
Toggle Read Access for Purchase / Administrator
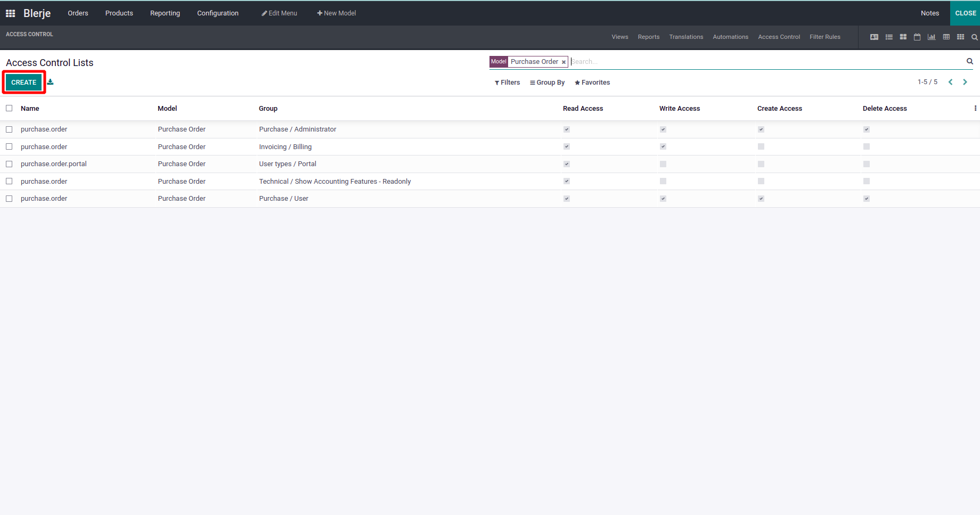tap(567, 129)
